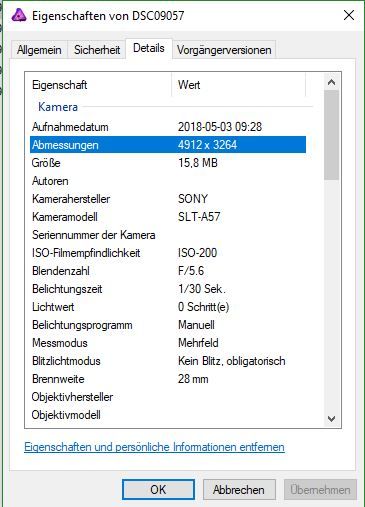Select the Brennweite property row
Image resolution: width=365 pixels, height=507 pixels.
coord(168,379)
